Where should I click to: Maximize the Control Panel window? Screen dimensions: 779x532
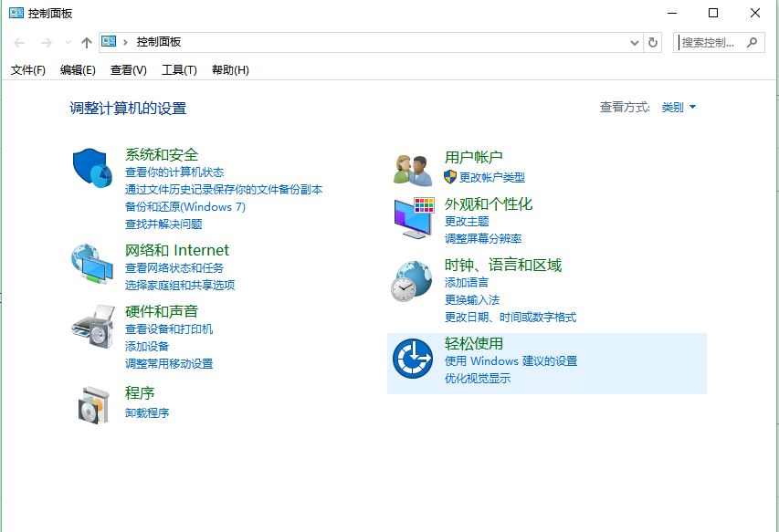(713, 13)
